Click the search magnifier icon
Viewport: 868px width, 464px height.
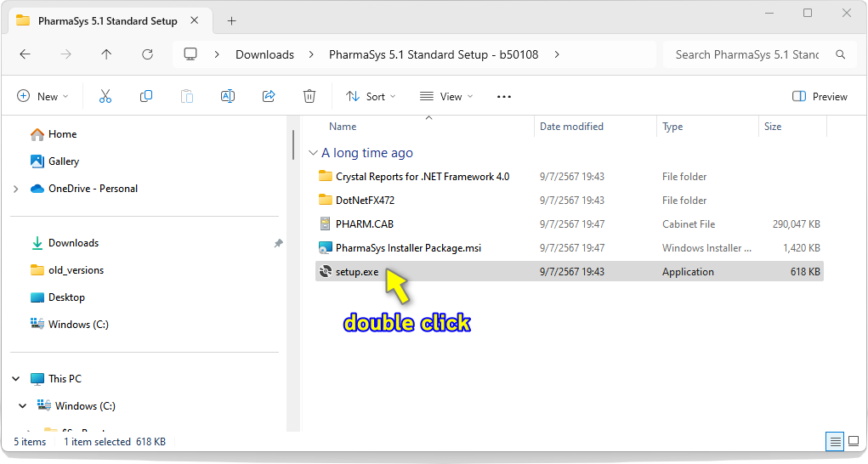coord(840,54)
